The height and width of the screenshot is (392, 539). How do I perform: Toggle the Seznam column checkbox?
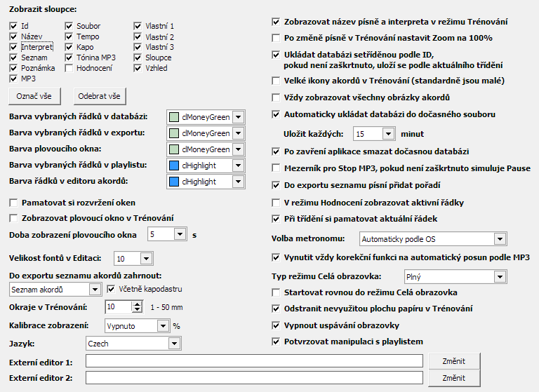pos(13,58)
